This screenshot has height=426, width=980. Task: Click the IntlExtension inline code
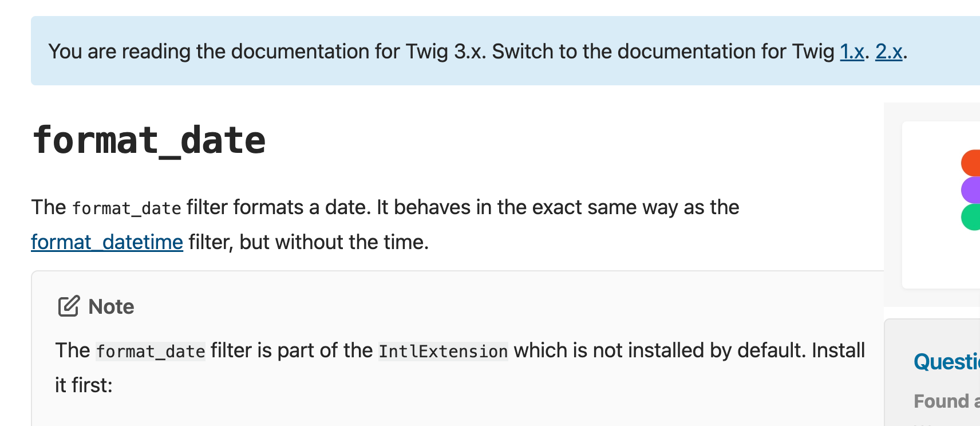coord(443,351)
